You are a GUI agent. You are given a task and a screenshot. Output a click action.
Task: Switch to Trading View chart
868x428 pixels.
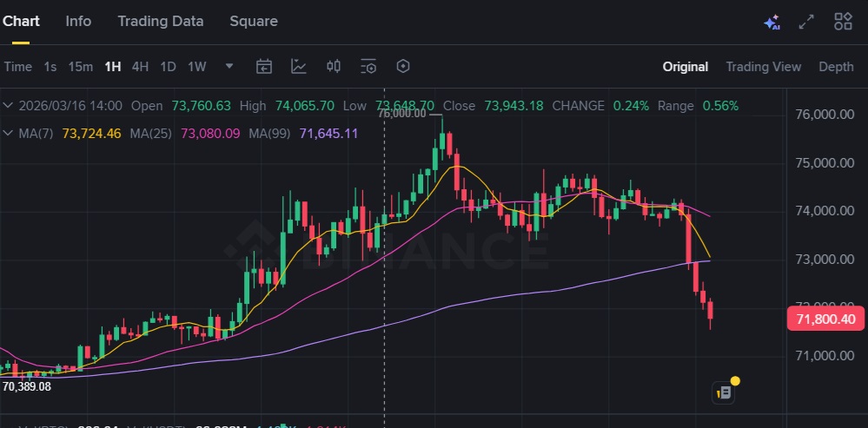(764, 67)
